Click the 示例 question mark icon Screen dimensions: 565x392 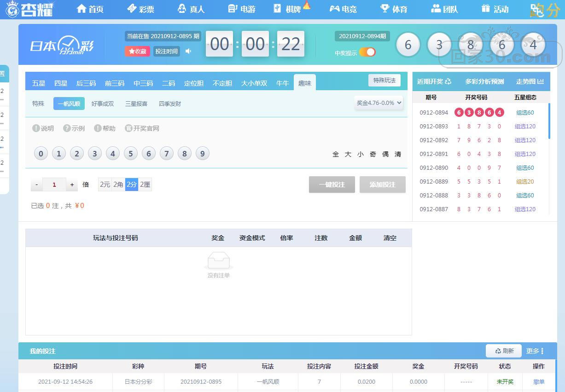67,128
